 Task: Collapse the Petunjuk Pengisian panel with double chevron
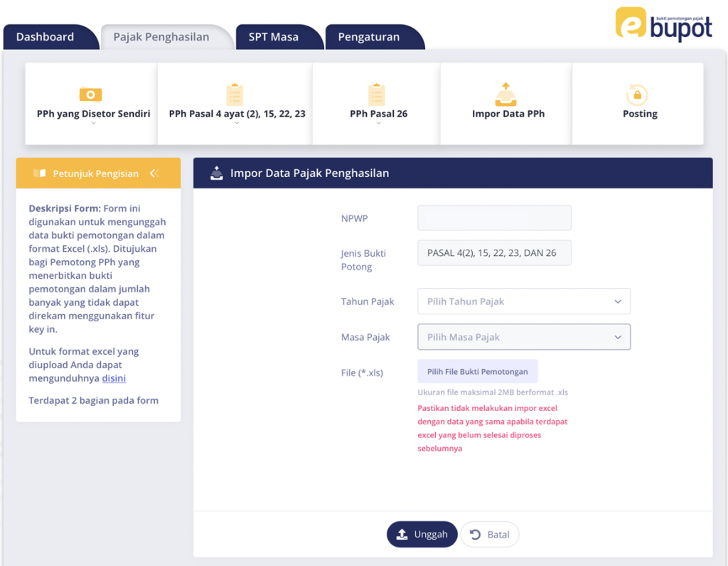coord(154,173)
